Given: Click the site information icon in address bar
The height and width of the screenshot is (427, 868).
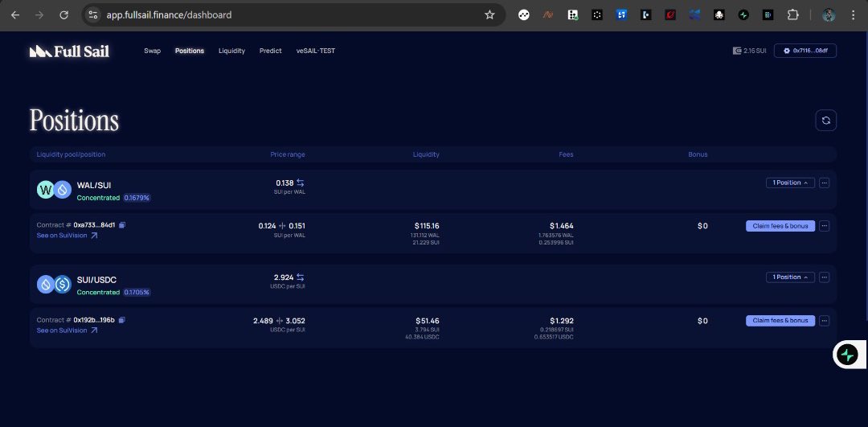Looking at the screenshot, I should pos(93,15).
